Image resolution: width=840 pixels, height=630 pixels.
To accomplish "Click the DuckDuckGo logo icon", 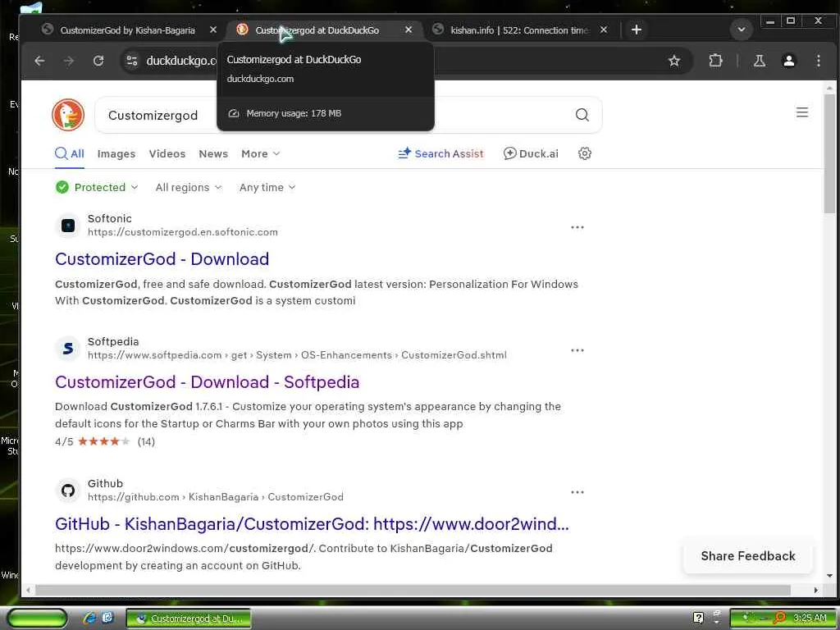I will pyautogui.click(x=68, y=115).
